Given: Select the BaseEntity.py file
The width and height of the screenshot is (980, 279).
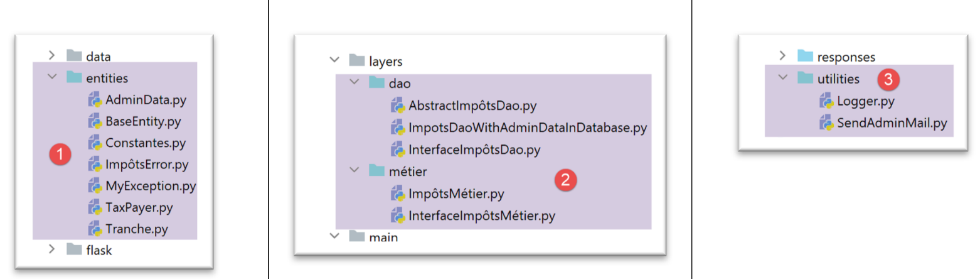Looking at the screenshot, I should [143, 121].
